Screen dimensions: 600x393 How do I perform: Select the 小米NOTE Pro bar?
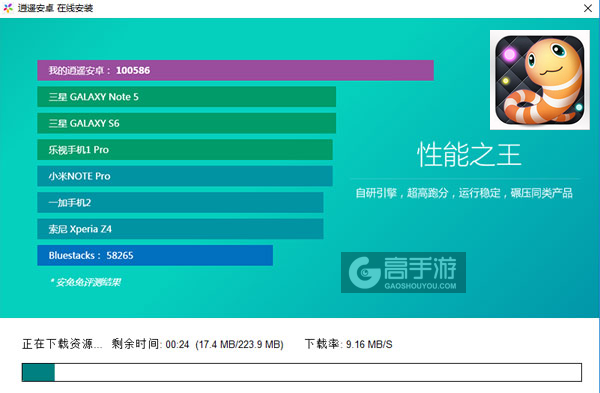185,176
